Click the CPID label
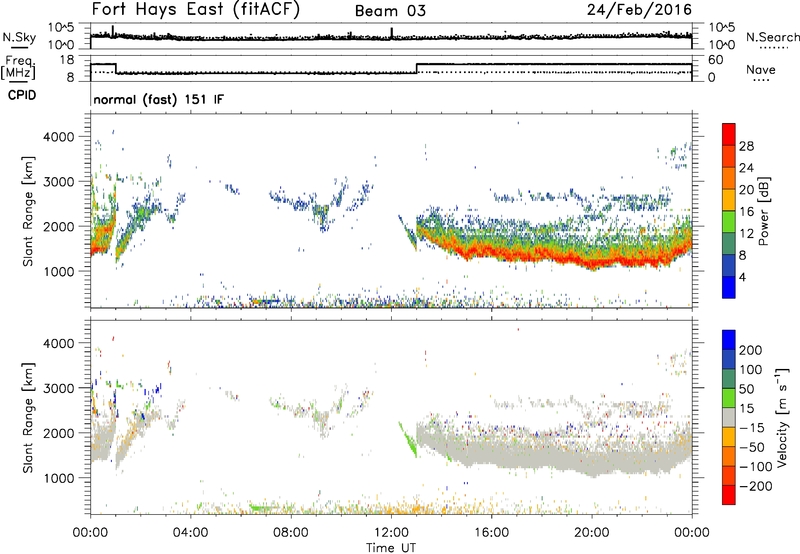The height and width of the screenshot is (554, 800). coord(22,95)
